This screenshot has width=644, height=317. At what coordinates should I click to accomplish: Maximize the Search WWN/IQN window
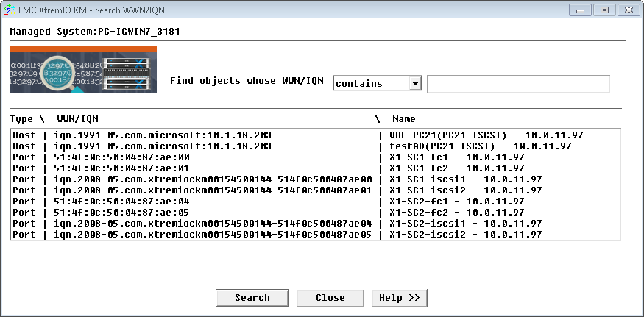(x=604, y=10)
